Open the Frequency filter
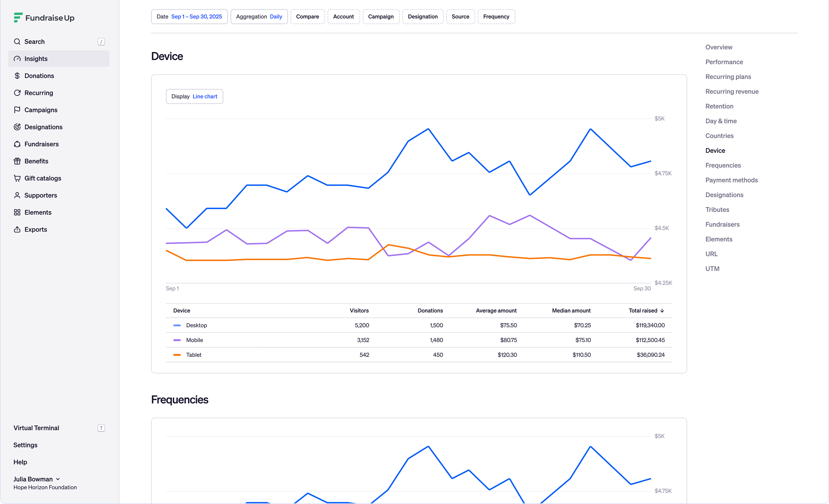The height and width of the screenshot is (504, 829). pos(496,17)
